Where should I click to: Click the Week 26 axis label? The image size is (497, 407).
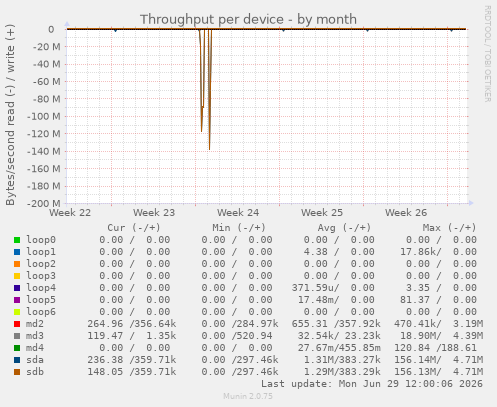tap(406, 213)
